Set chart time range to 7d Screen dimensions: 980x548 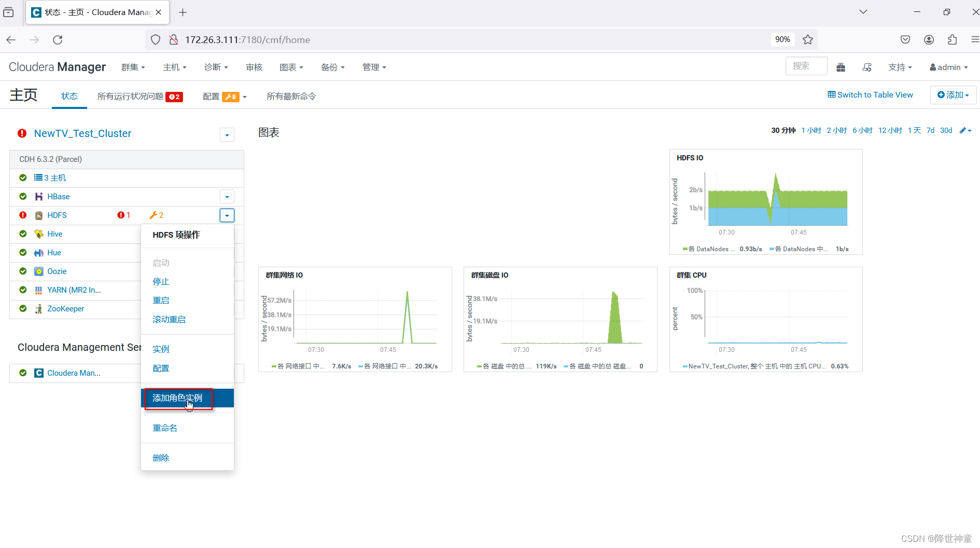click(930, 130)
